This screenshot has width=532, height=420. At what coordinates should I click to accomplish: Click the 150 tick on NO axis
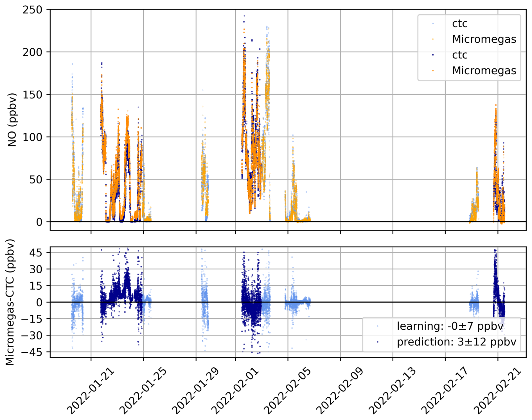(x=32, y=95)
